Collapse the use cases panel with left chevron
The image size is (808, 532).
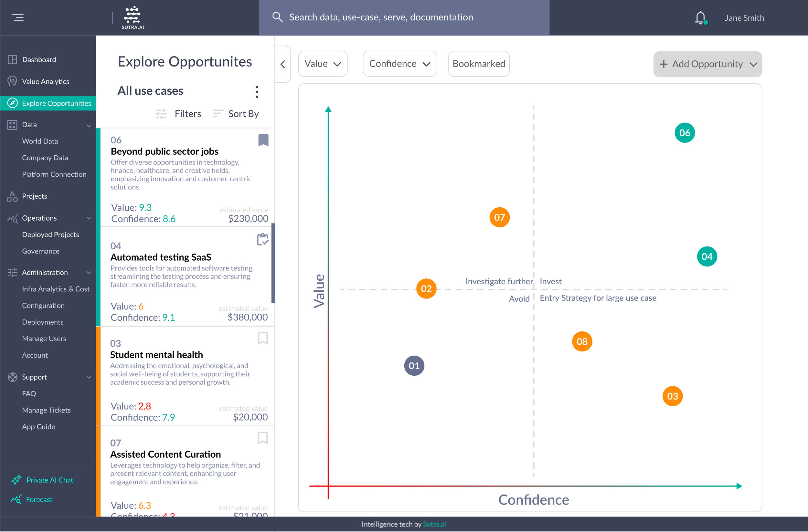click(283, 64)
